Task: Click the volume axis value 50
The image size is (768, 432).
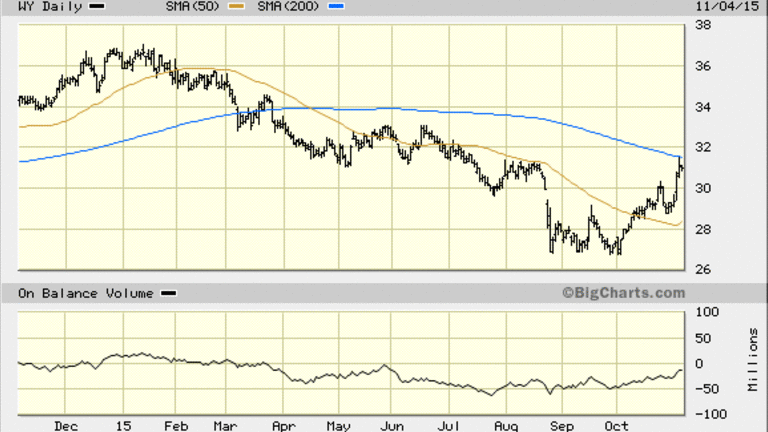Action: pos(703,338)
